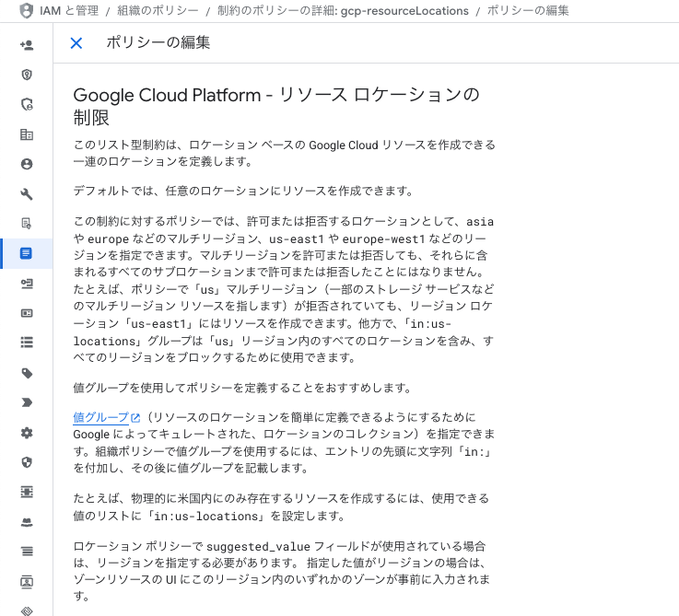679x616 pixels.
Task: Click the ポリシーの編集 breadcrumb item
Action: click(x=527, y=11)
